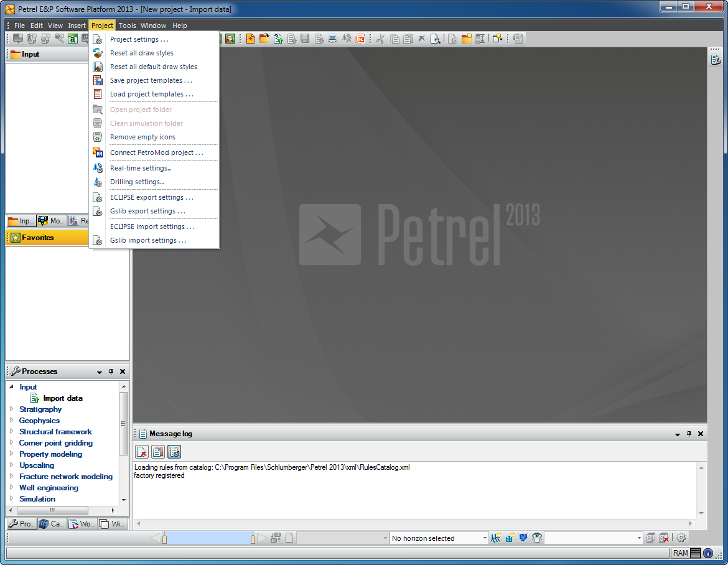The height and width of the screenshot is (565, 728).
Task: Open the Tools menu
Action: [x=127, y=26]
